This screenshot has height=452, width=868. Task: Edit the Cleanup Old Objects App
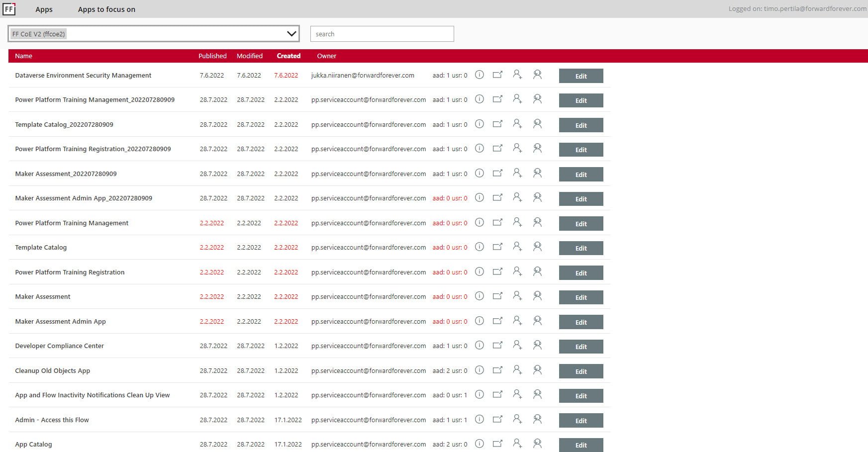pos(581,371)
